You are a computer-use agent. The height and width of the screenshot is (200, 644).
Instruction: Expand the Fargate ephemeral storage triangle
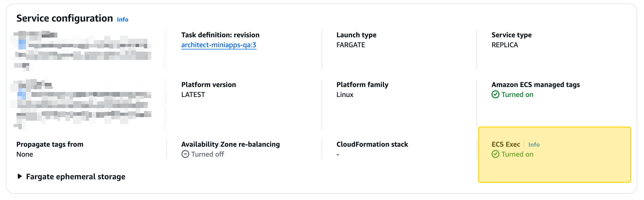[x=20, y=176]
